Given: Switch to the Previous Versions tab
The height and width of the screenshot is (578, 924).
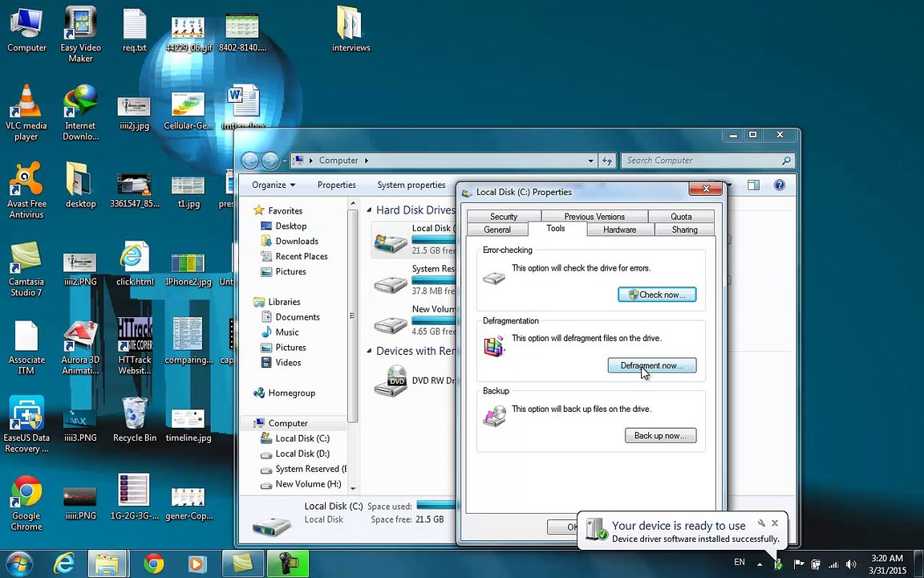Looking at the screenshot, I should pos(594,217).
